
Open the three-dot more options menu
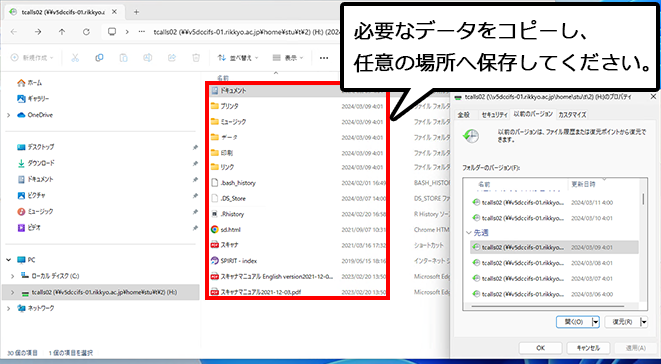pyautogui.click(x=324, y=58)
